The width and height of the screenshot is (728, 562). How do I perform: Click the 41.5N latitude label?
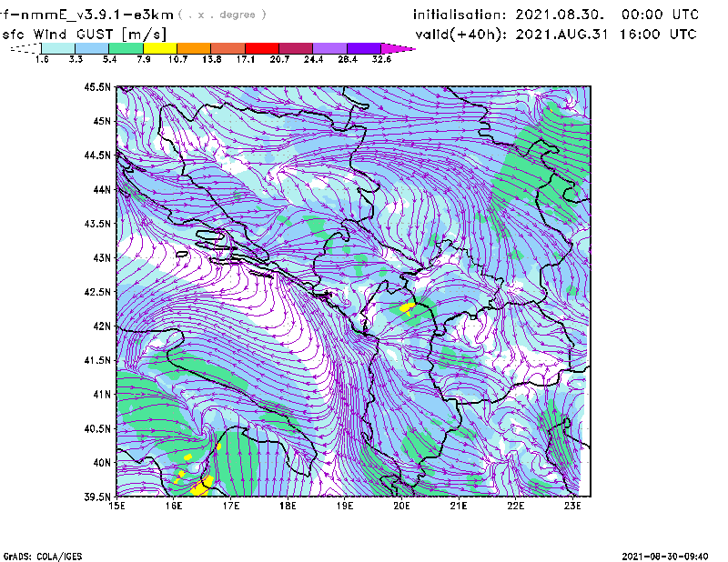click(97, 360)
